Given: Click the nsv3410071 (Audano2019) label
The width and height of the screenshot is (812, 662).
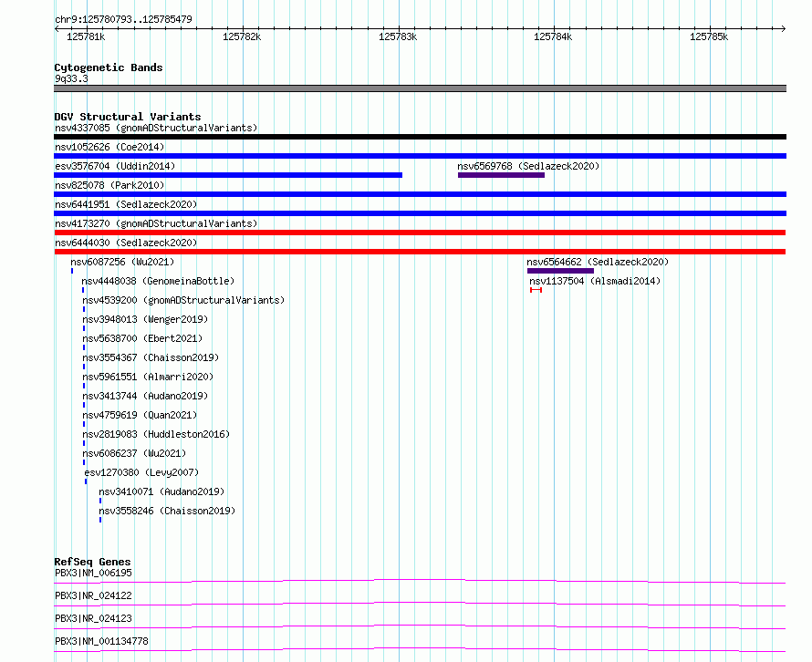Looking at the screenshot, I should point(161,491).
